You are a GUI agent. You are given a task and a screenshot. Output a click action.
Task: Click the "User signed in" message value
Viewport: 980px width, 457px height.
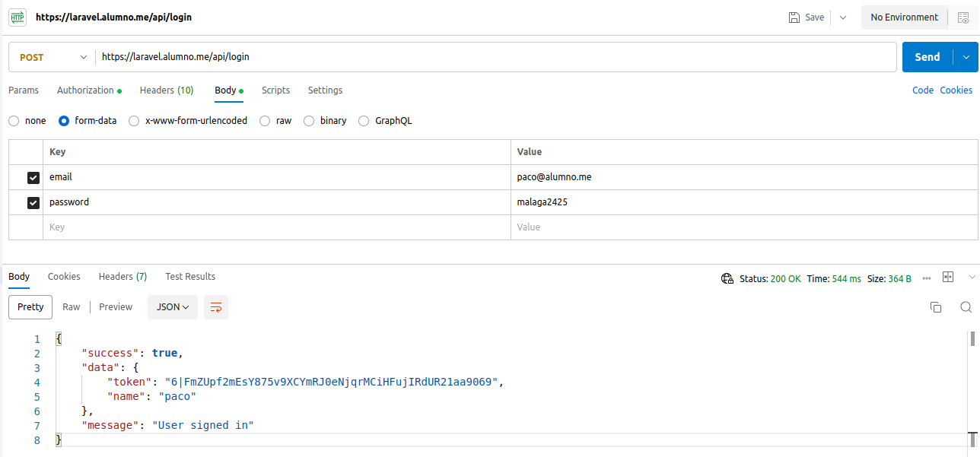point(202,425)
